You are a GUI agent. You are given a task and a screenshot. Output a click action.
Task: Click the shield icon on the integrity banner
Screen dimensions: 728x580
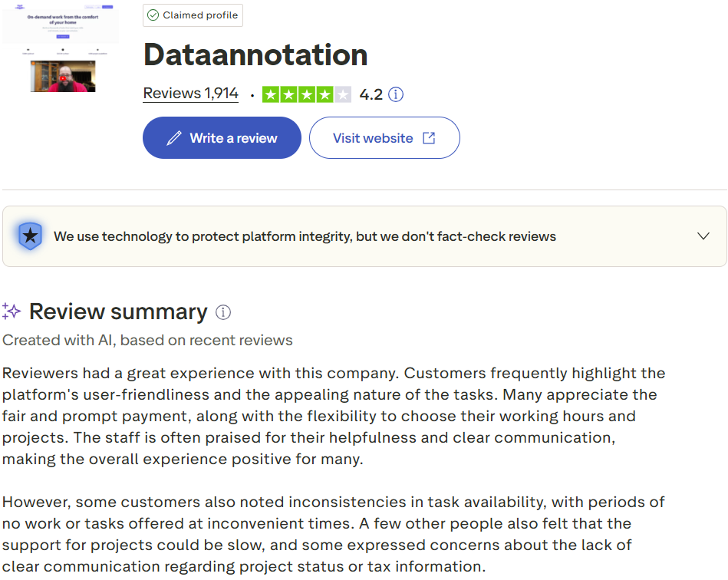pos(31,236)
